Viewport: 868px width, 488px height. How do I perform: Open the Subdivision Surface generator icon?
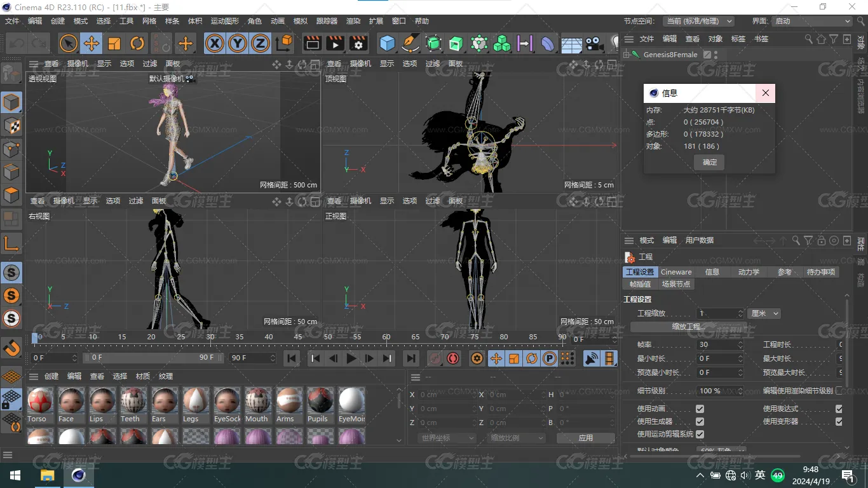click(x=433, y=43)
